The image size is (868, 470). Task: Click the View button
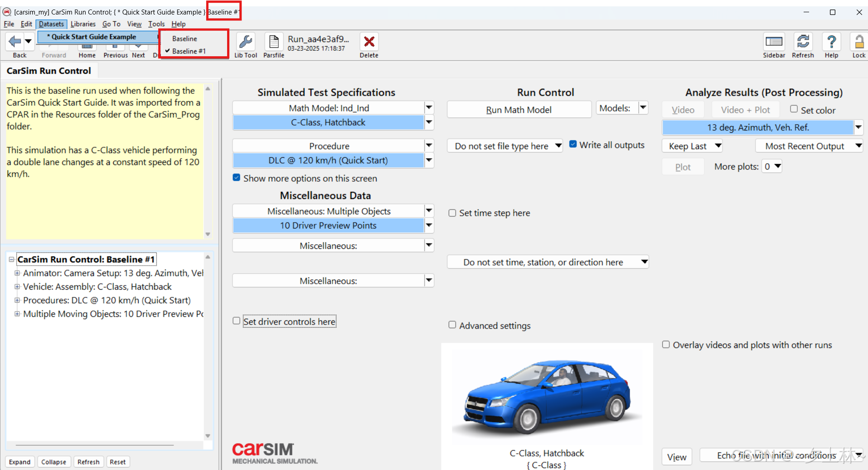(x=677, y=457)
